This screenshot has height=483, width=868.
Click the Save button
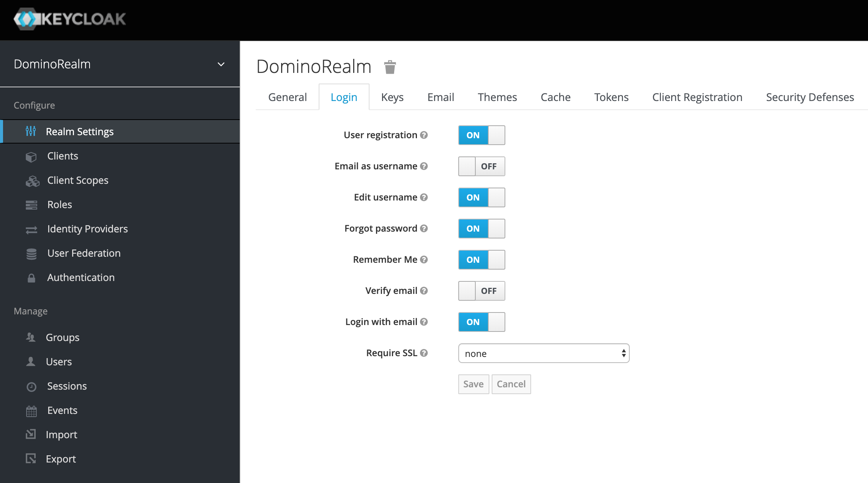473,384
